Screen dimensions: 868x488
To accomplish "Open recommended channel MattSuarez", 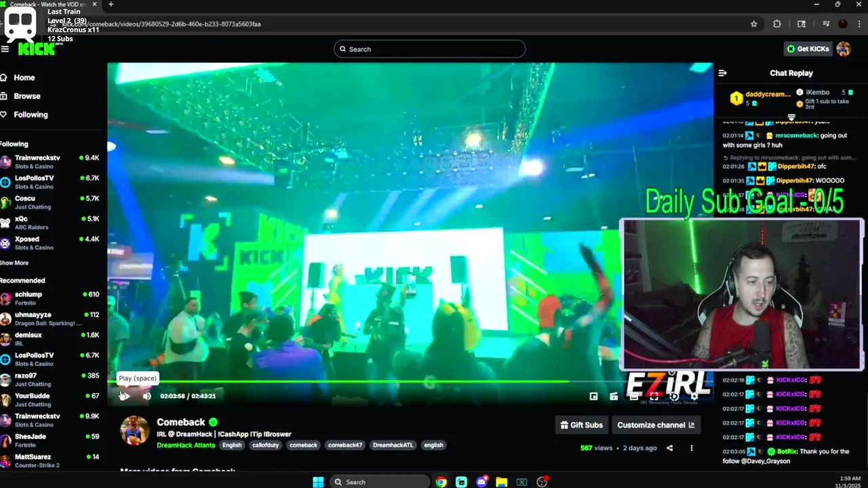I will coord(50,461).
